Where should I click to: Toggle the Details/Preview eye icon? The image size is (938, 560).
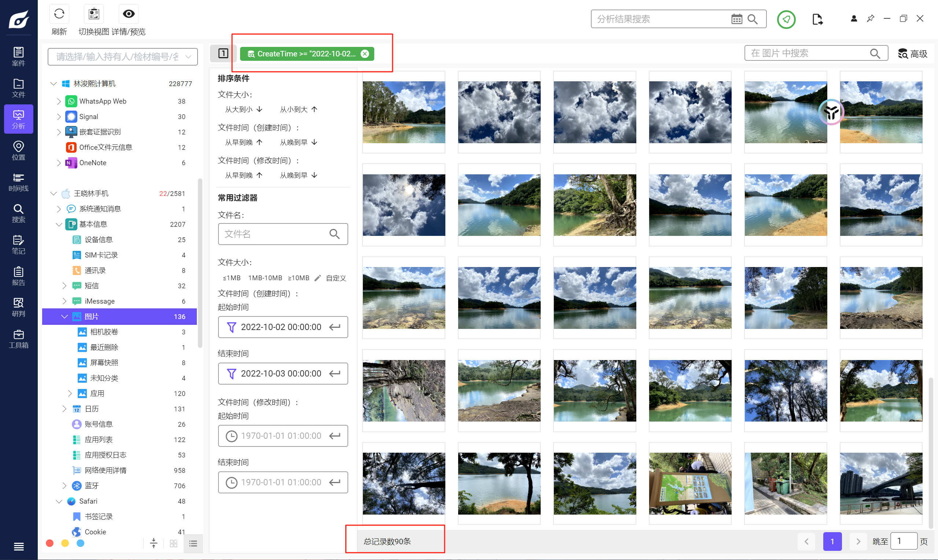click(x=128, y=14)
